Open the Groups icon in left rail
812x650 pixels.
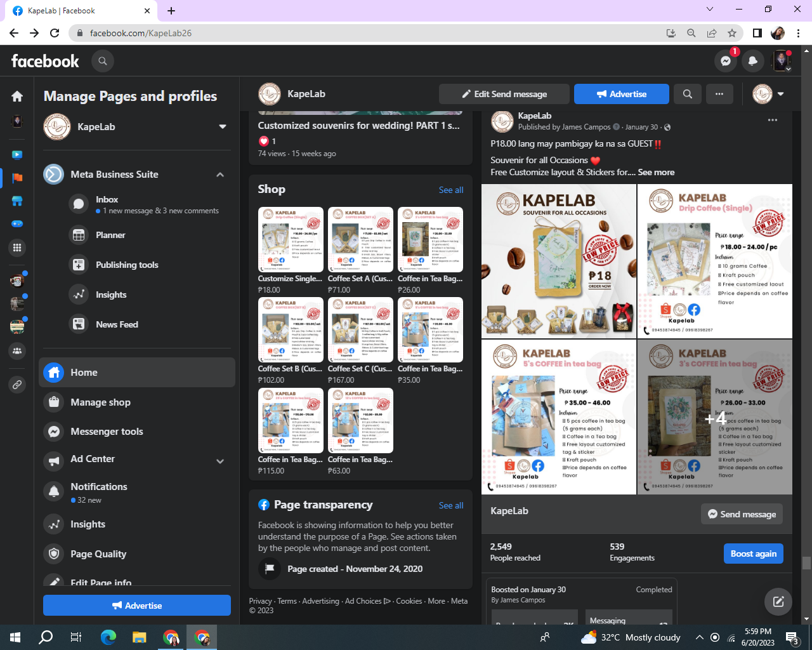coord(17,350)
